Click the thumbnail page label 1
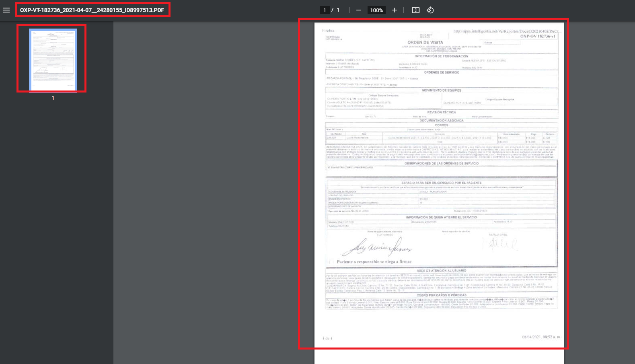Viewport: 635px width, 364px height. [x=53, y=98]
